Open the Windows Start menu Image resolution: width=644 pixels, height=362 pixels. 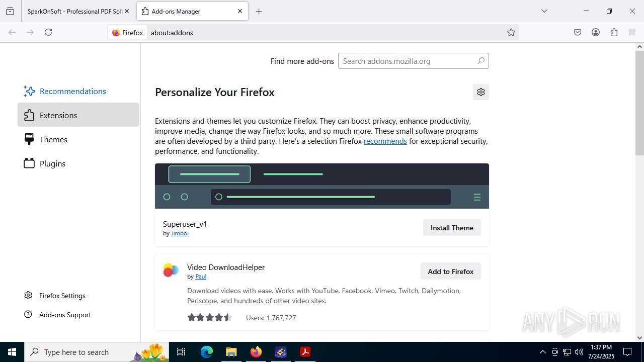pyautogui.click(x=12, y=352)
